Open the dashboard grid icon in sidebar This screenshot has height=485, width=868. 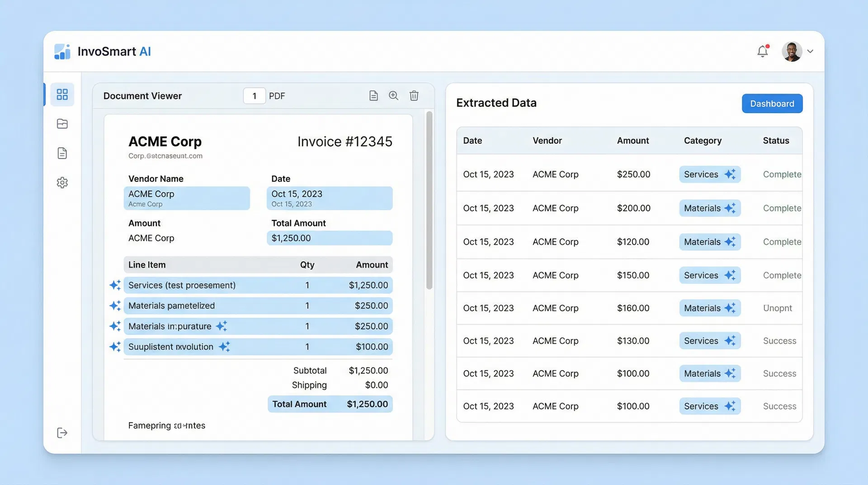(x=62, y=95)
